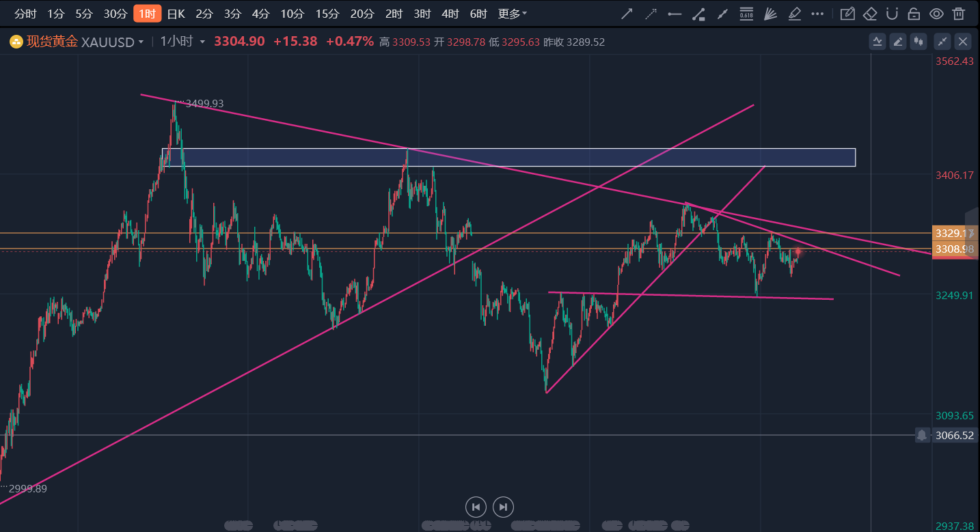Toggle drawings visibility with eye icon
Viewport: 980px width, 532px height.
click(x=936, y=14)
